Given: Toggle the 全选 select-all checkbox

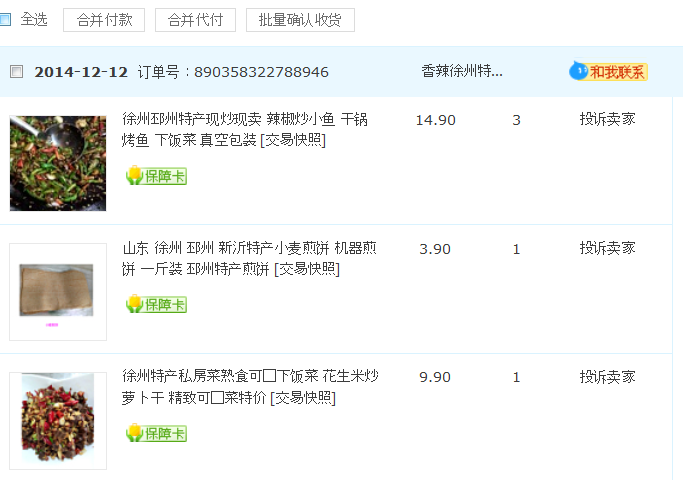Looking at the screenshot, I should [x=5, y=19].
